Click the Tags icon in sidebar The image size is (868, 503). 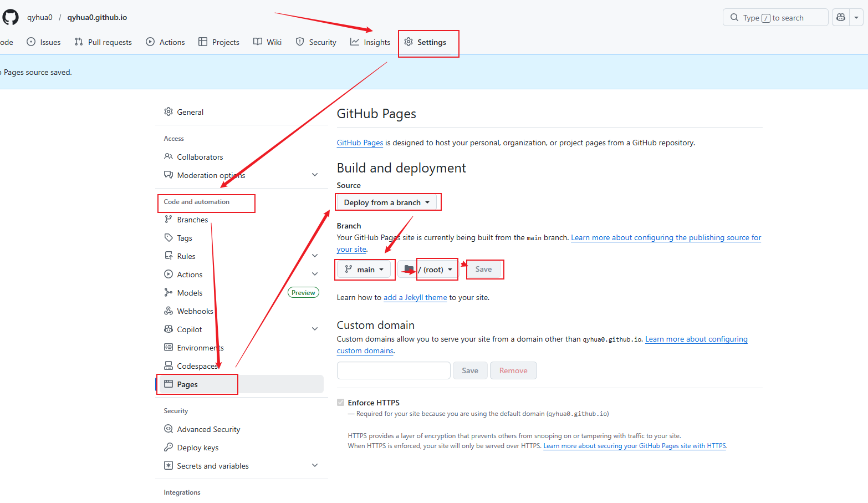169,238
